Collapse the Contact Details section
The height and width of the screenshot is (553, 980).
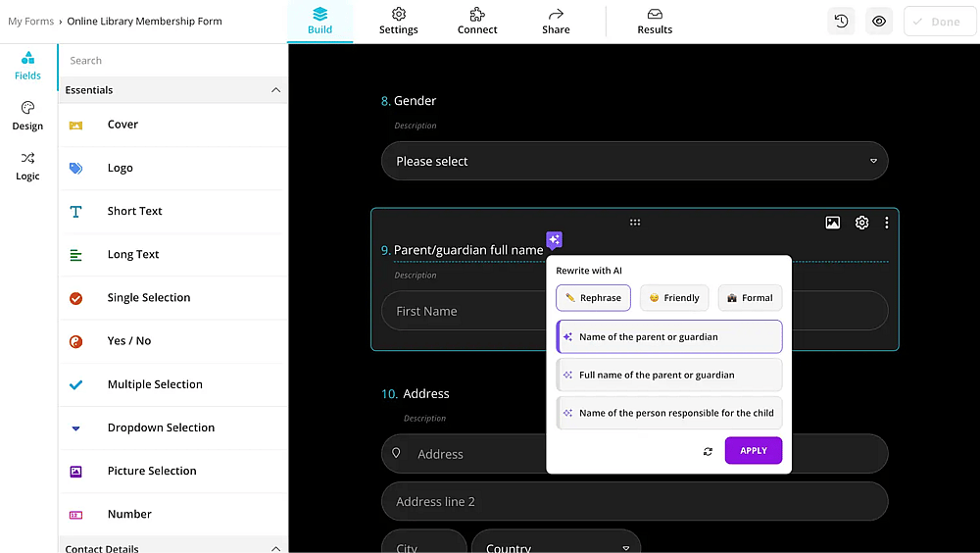coord(275,549)
